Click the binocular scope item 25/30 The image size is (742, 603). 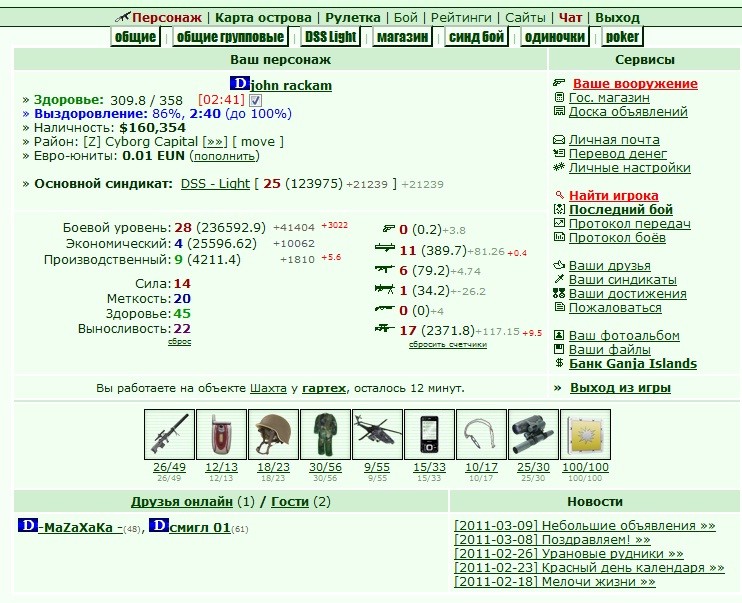click(533, 435)
